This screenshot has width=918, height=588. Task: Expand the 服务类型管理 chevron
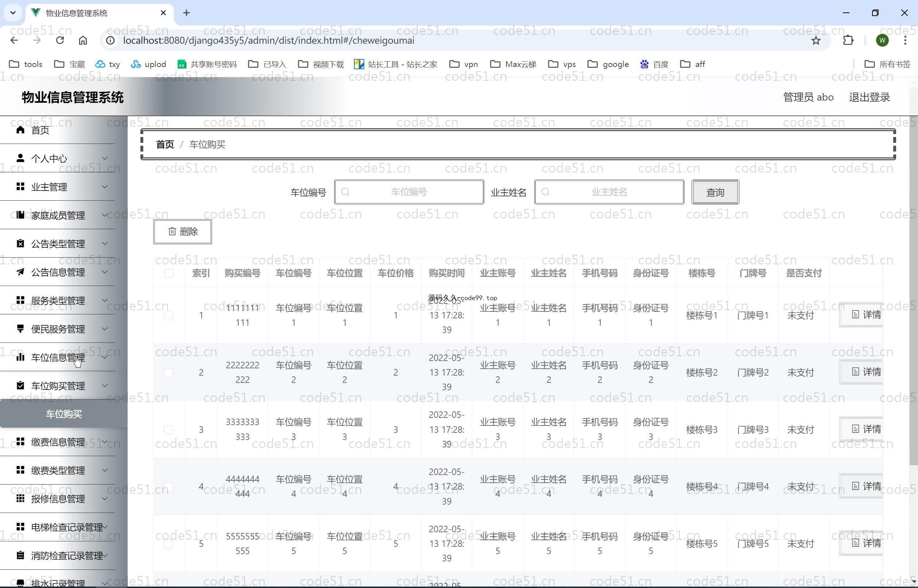105,300
